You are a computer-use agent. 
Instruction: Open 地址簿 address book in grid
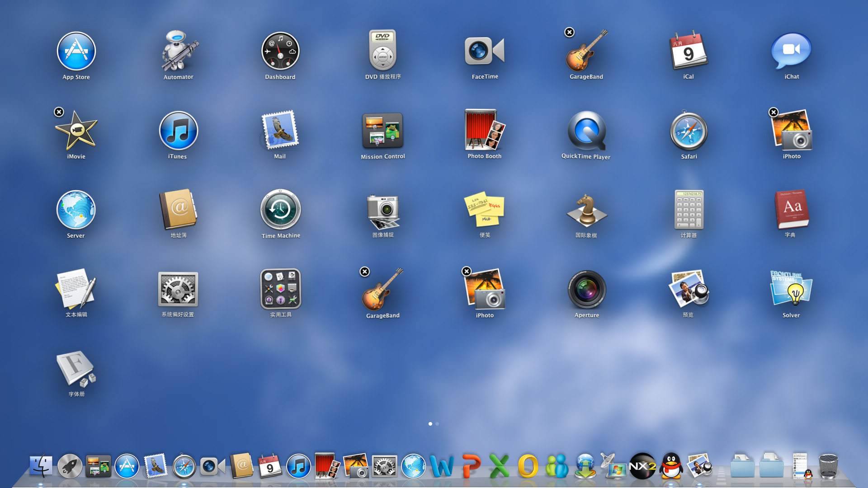point(178,210)
